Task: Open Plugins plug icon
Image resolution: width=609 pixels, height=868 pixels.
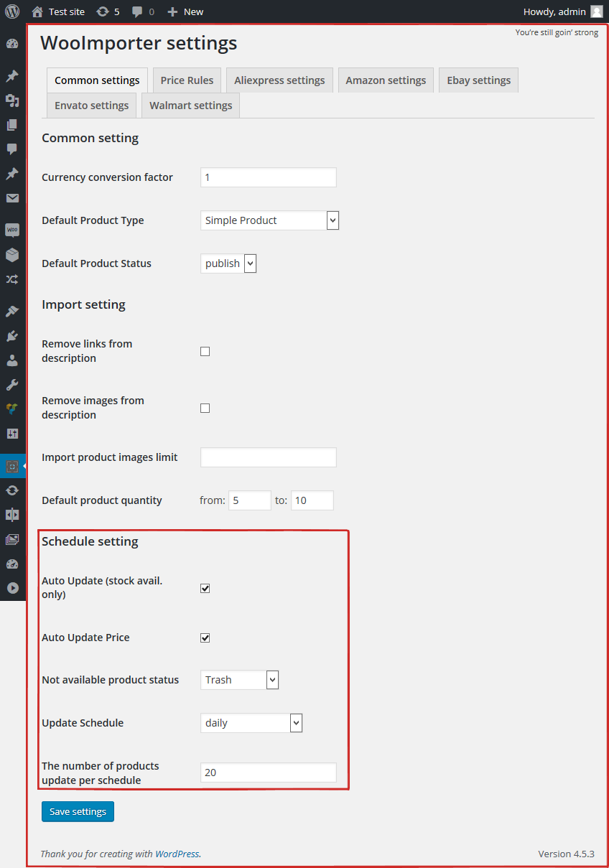Action: click(12, 335)
